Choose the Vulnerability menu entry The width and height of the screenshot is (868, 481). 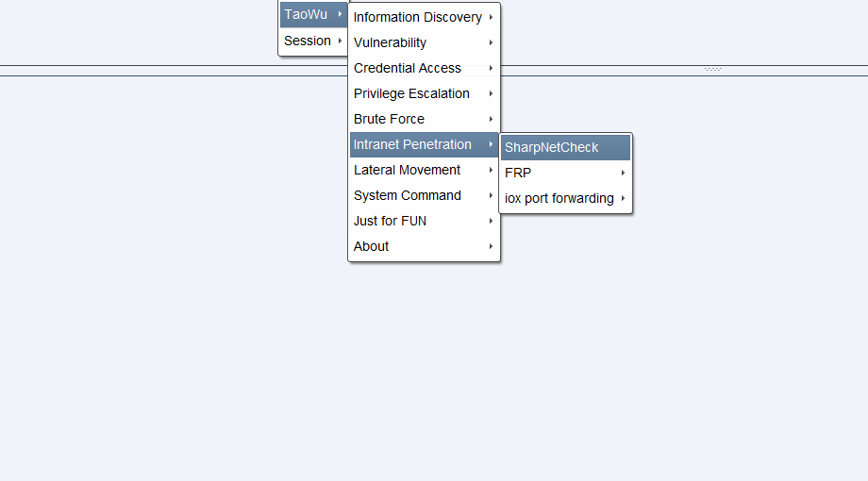pos(390,42)
